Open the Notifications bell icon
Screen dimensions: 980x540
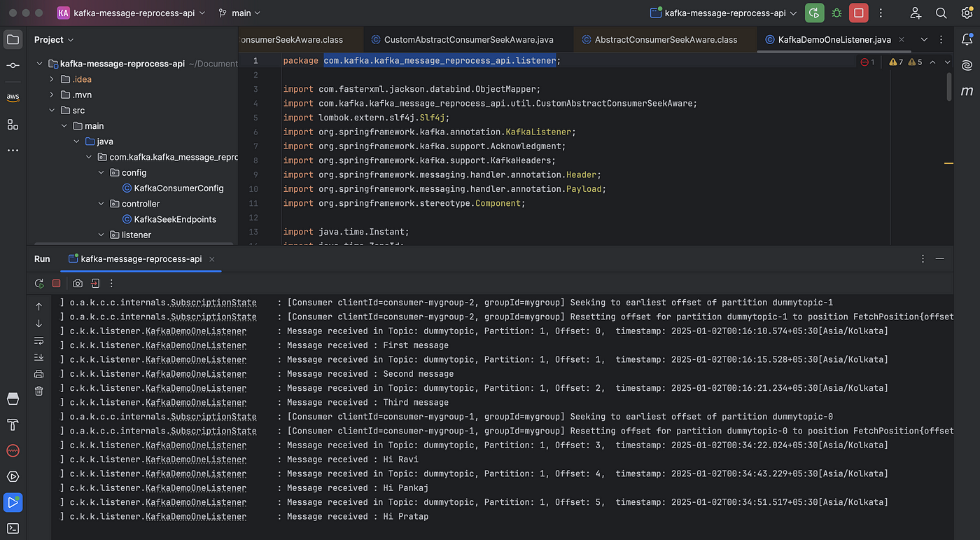pos(967,39)
